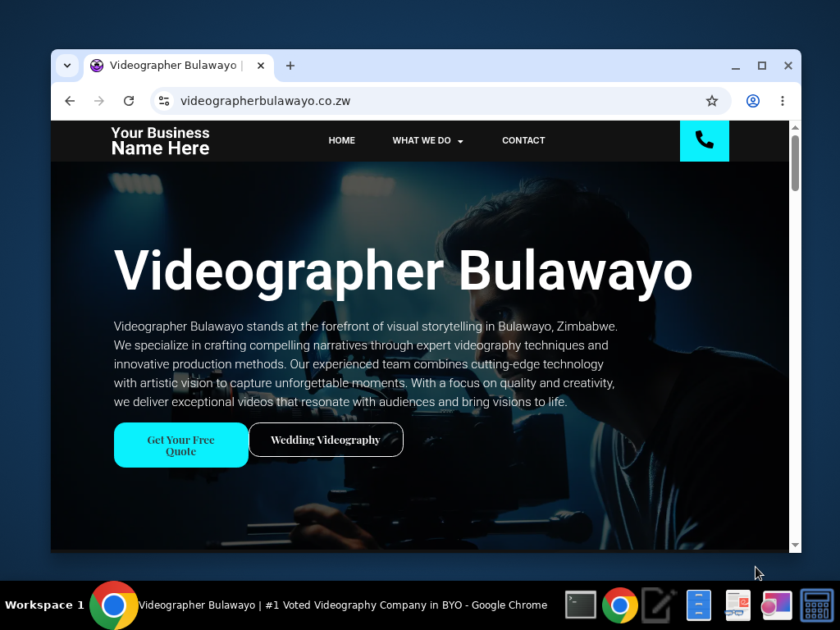This screenshot has height=630, width=840.
Task: View site information icon in address bar
Action: [x=164, y=101]
